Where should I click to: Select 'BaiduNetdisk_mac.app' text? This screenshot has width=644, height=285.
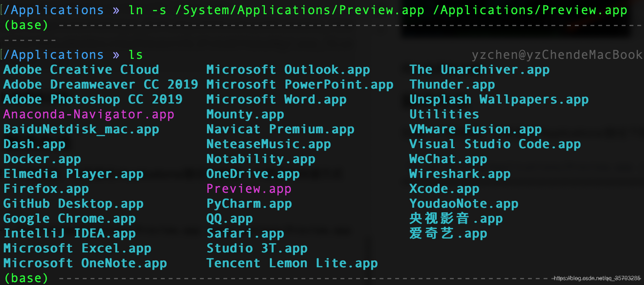[x=81, y=129]
